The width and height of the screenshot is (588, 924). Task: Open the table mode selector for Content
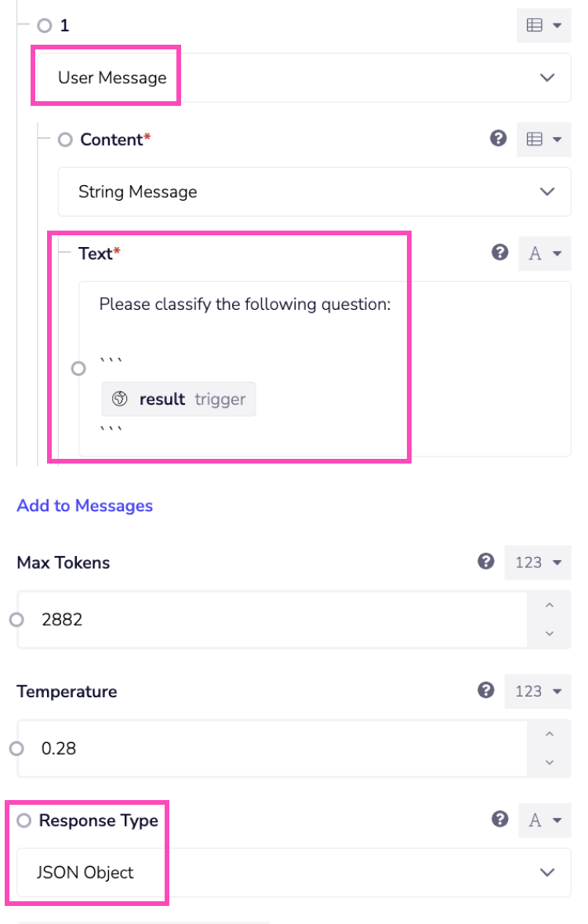coord(543,139)
